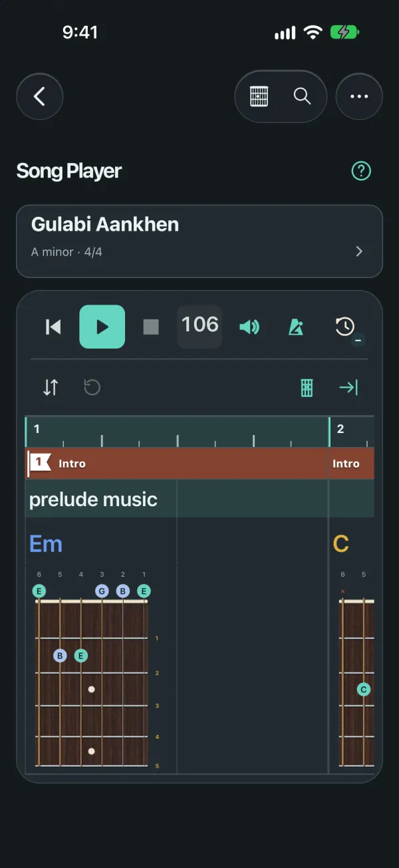Open the three-dot more options menu
This screenshot has height=868, width=399.
tap(359, 96)
